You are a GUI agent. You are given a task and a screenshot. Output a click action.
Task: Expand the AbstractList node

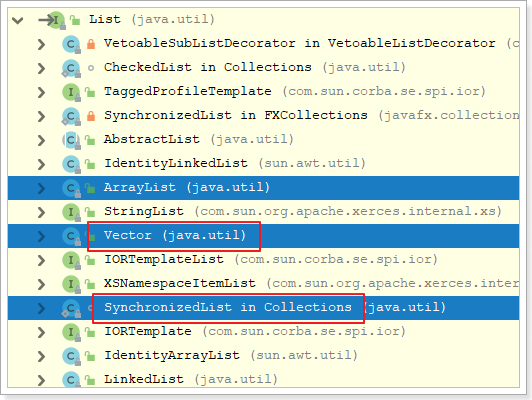coord(41,140)
